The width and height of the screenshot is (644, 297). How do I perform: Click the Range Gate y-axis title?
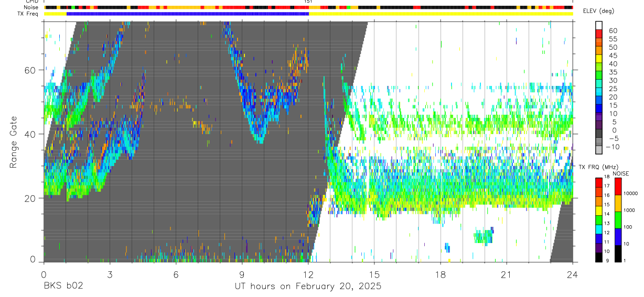coord(13,142)
